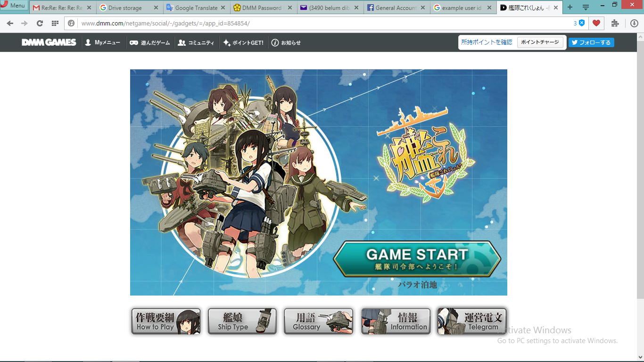
Task: Open the 情報 Information button
Action: [396, 321]
